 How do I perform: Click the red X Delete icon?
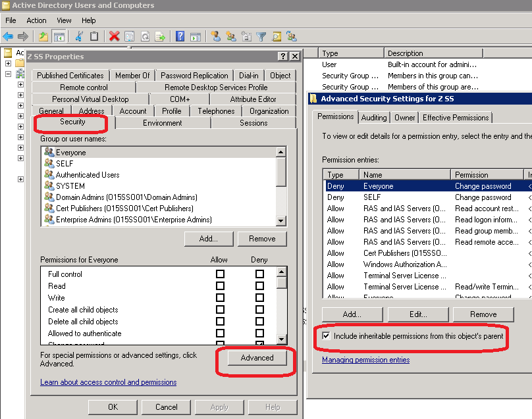[115, 36]
